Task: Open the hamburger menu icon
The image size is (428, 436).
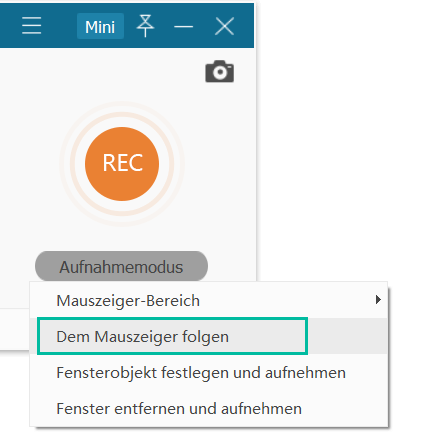Action: [32, 26]
